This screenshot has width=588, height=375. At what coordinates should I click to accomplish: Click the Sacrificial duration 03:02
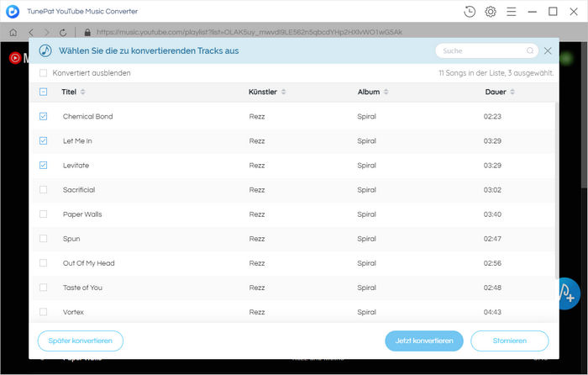coord(492,190)
